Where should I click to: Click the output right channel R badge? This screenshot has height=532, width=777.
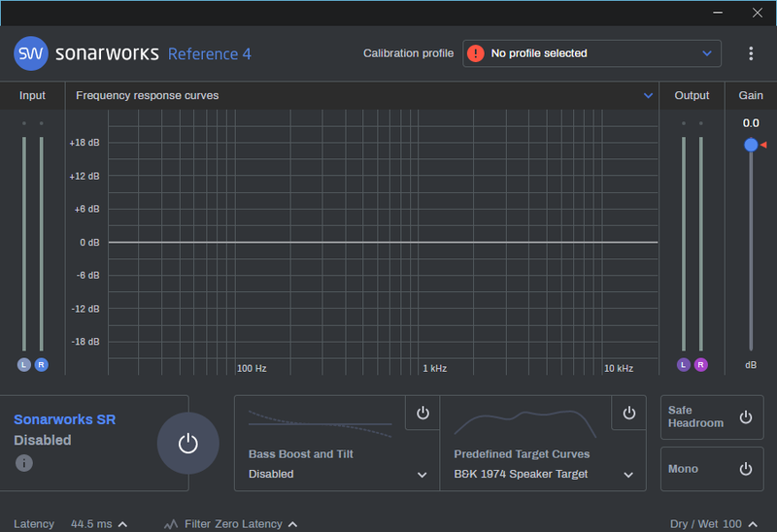tap(700, 365)
